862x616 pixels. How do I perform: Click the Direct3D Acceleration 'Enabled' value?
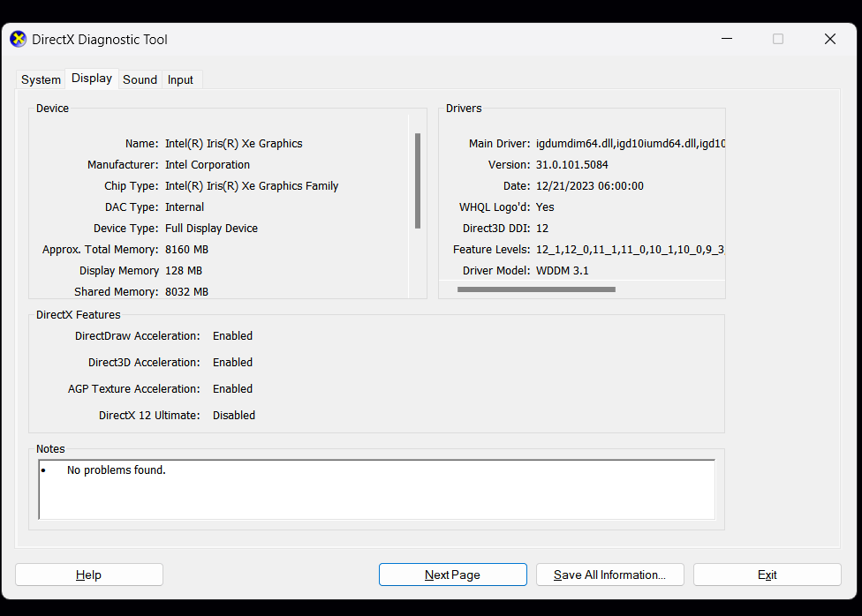(x=232, y=362)
